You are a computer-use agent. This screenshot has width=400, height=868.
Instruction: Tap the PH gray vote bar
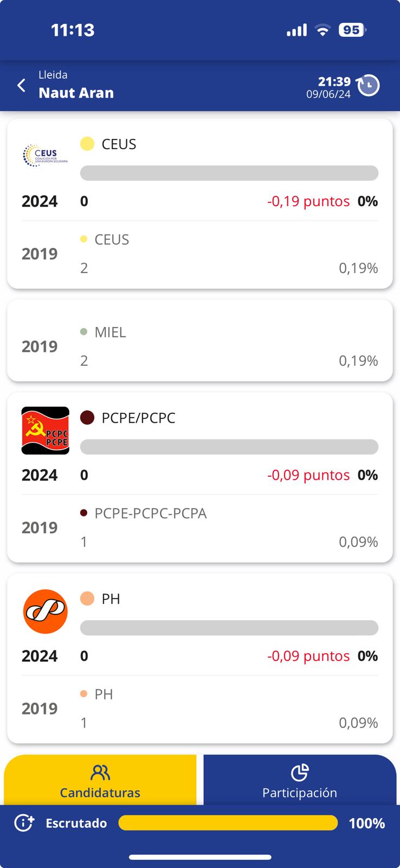pos(229,628)
